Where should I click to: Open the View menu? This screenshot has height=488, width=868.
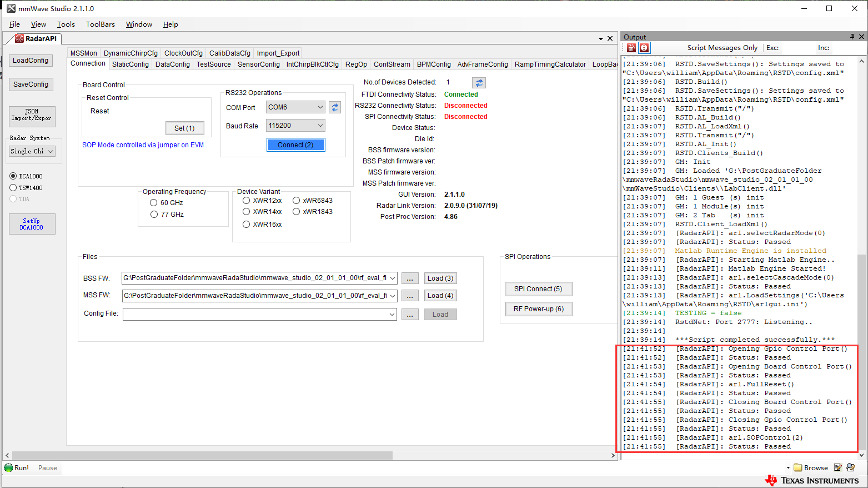click(38, 24)
